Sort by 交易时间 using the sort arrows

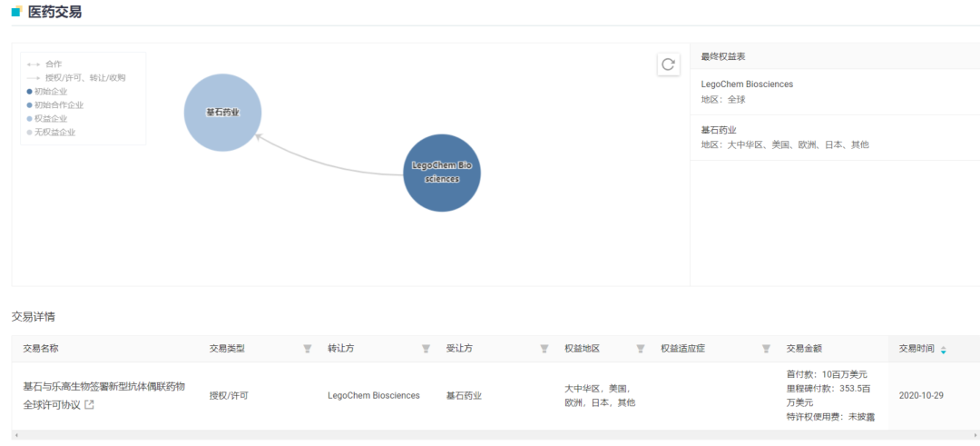943,350
